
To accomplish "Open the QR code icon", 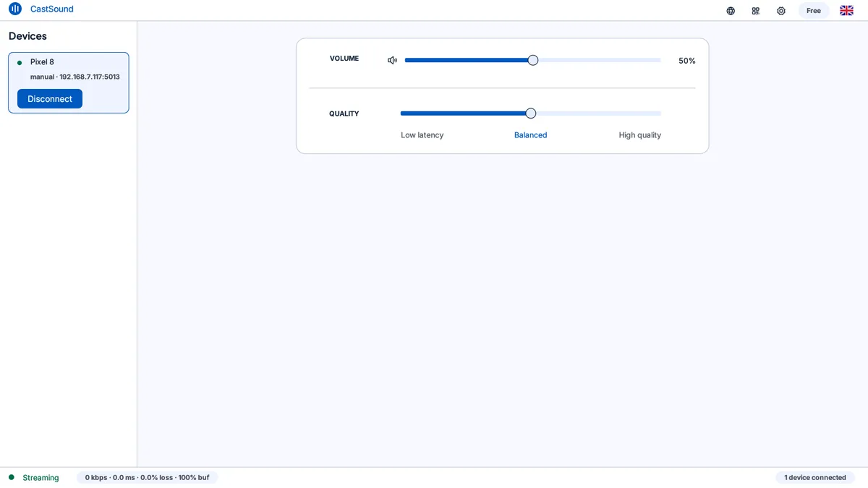I will [756, 11].
